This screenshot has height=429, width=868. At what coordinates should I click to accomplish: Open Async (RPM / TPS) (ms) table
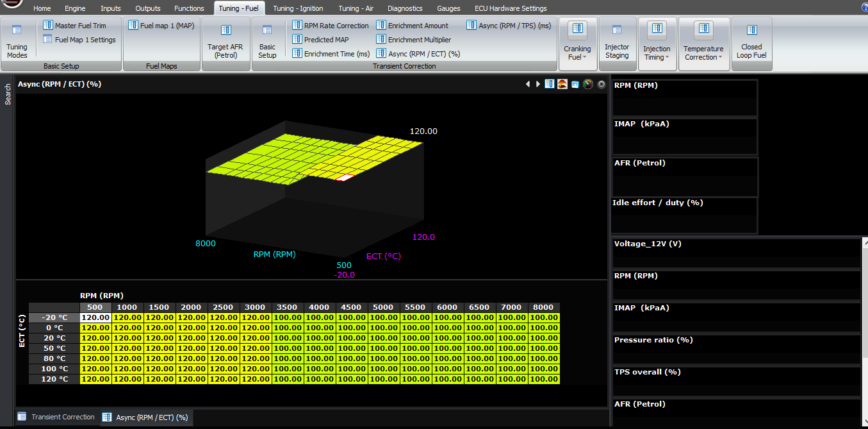point(509,26)
